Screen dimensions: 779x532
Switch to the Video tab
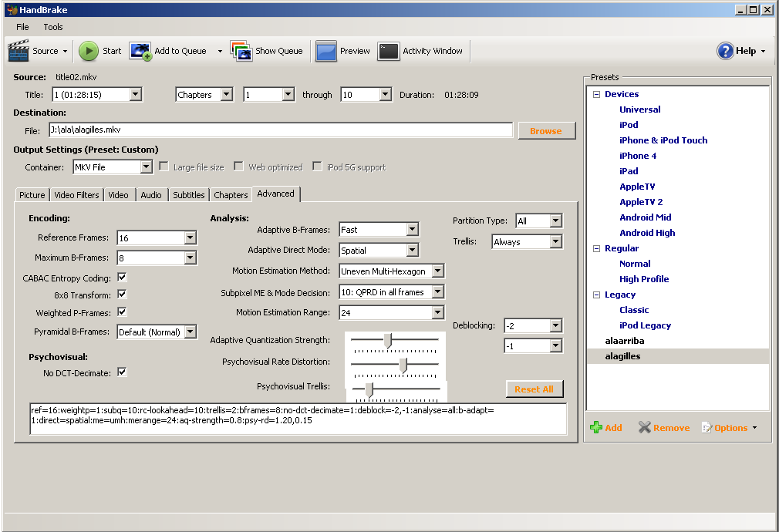(x=118, y=195)
